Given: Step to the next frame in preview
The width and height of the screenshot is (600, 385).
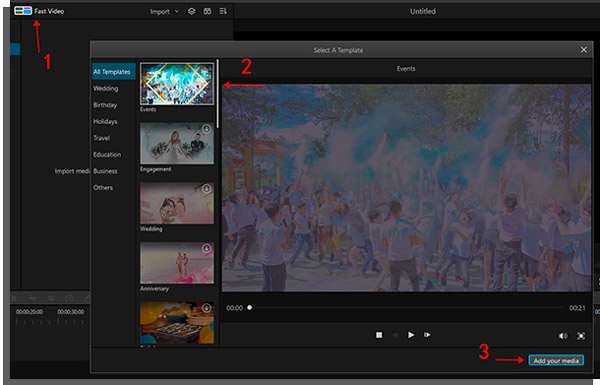Looking at the screenshot, I should coord(427,335).
